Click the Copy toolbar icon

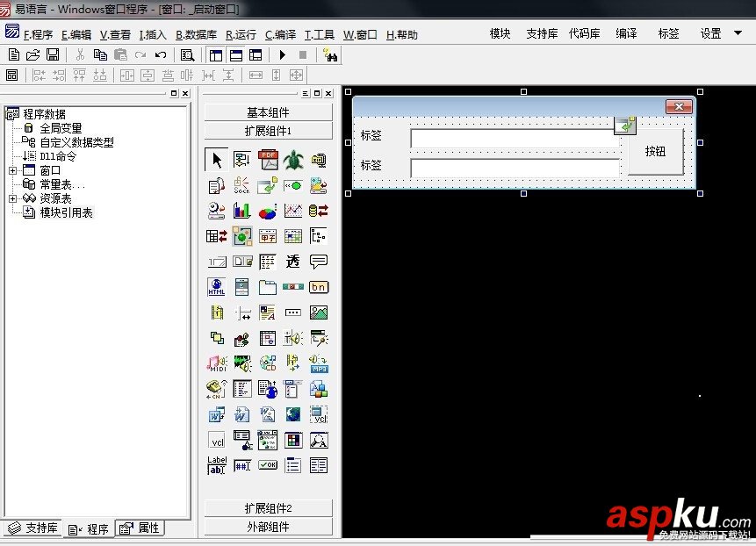(100, 55)
